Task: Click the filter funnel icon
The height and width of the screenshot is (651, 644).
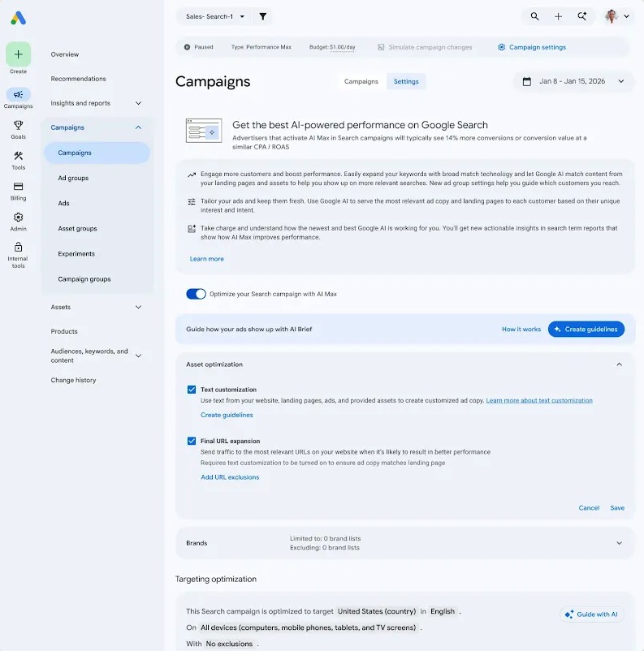Action: (263, 16)
